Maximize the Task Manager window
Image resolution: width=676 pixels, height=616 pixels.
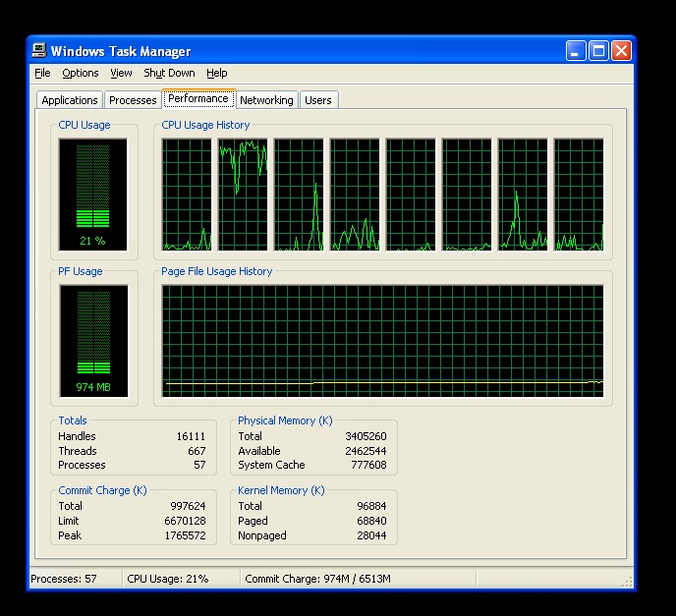(598, 51)
